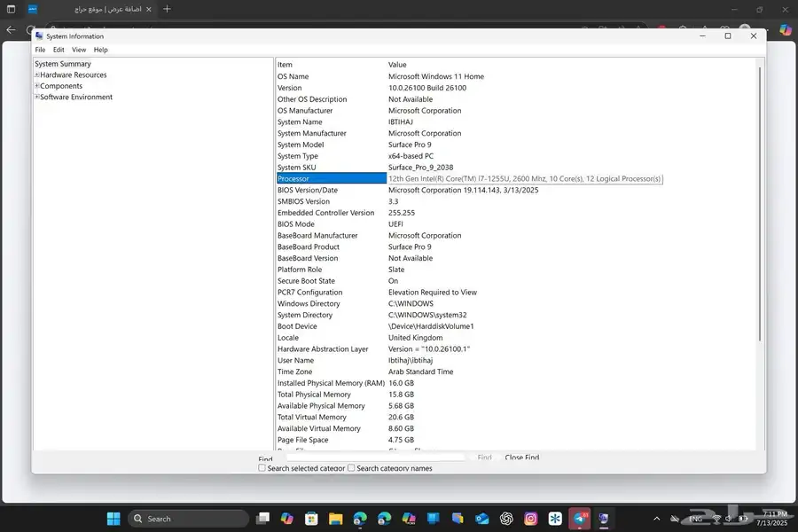Select the BIOS Mode row
Image resolution: width=798 pixels, height=532 pixels.
tap(515, 224)
